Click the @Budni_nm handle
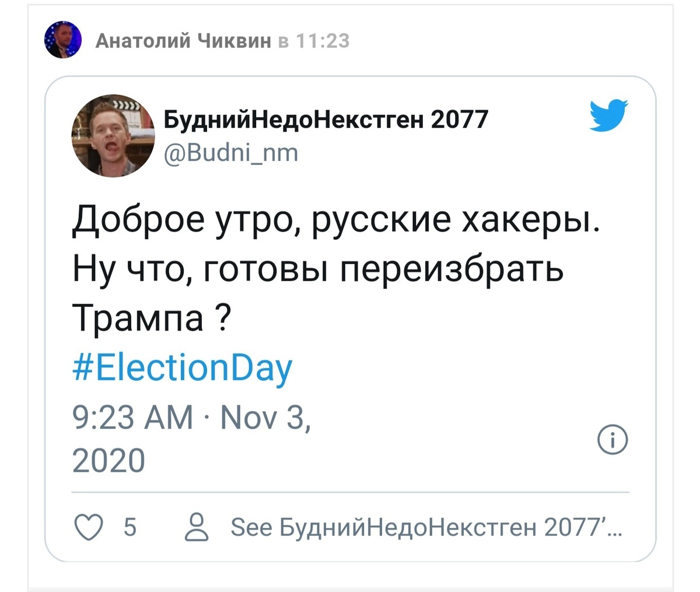This screenshot has height=592, width=700. click(x=231, y=152)
